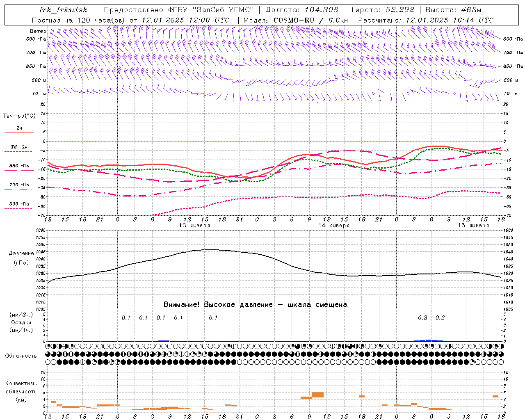Click the Ветер label of the wind panel
The width and height of the screenshot is (525, 420).
pos(38,31)
